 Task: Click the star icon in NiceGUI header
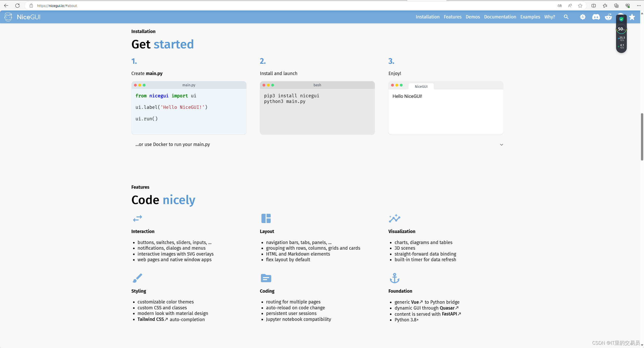pos(632,17)
